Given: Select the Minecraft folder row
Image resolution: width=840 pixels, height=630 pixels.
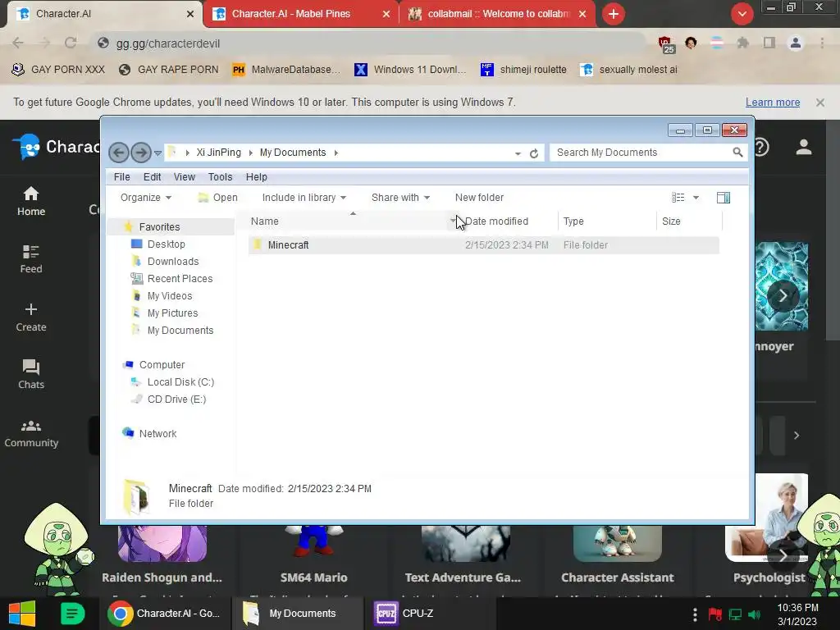Looking at the screenshot, I should click(484, 244).
